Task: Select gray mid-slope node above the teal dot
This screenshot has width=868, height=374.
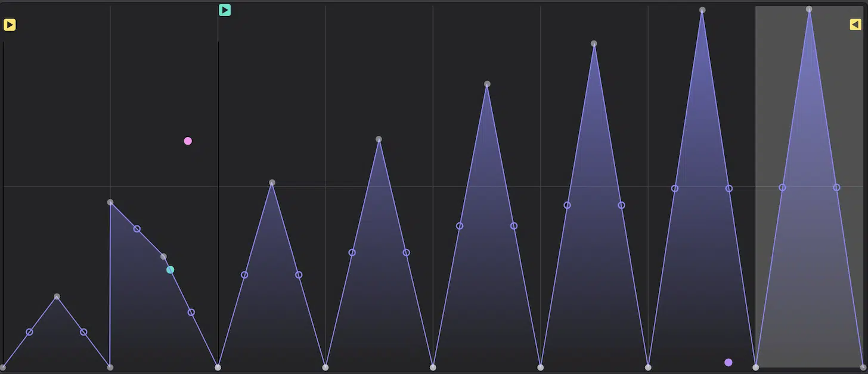Action: coord(163,257)
